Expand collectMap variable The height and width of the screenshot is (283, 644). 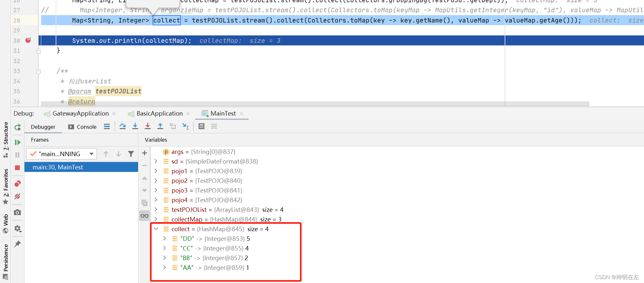[156, 219]
